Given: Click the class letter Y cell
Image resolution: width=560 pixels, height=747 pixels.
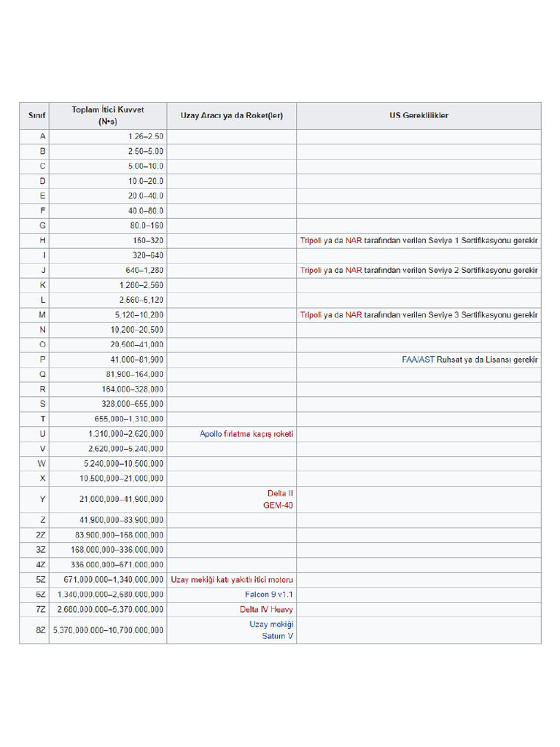Looking at the screenshot, I should [x=34, y=499].
